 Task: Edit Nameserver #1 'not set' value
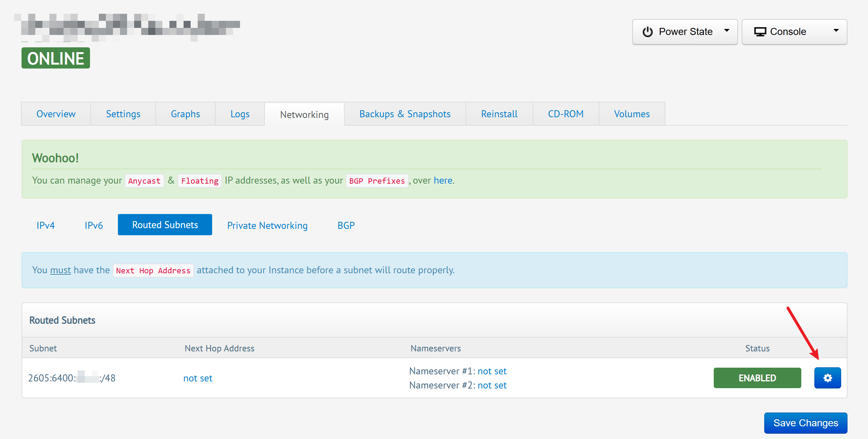point(492,371)
